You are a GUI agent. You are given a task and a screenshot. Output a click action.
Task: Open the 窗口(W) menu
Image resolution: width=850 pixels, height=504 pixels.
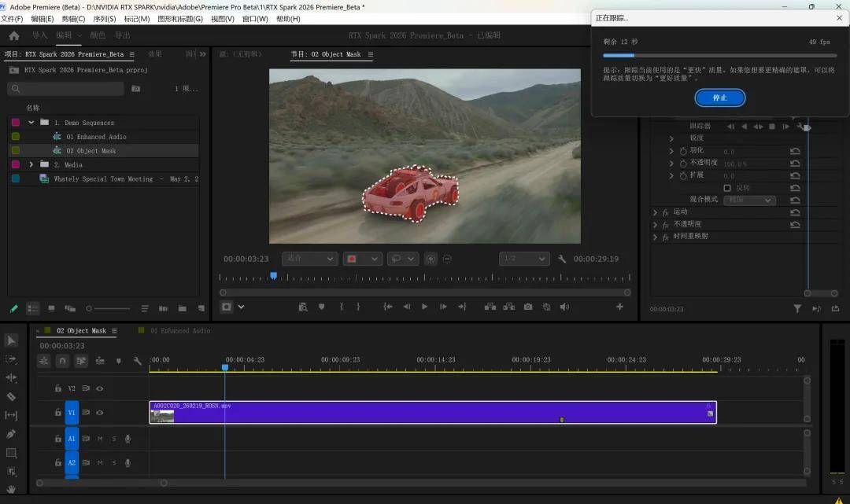click(255, 19)
